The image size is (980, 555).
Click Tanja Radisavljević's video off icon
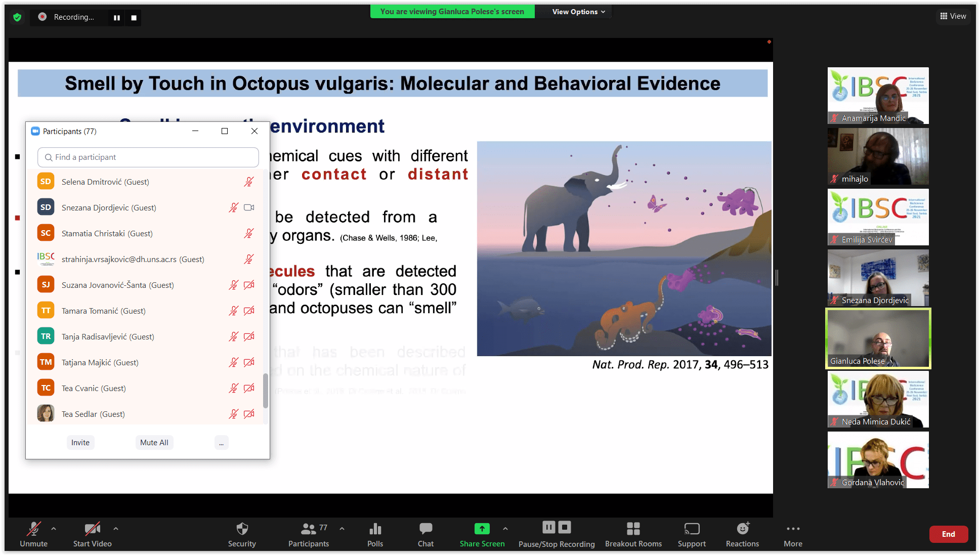tap(249, 336)
